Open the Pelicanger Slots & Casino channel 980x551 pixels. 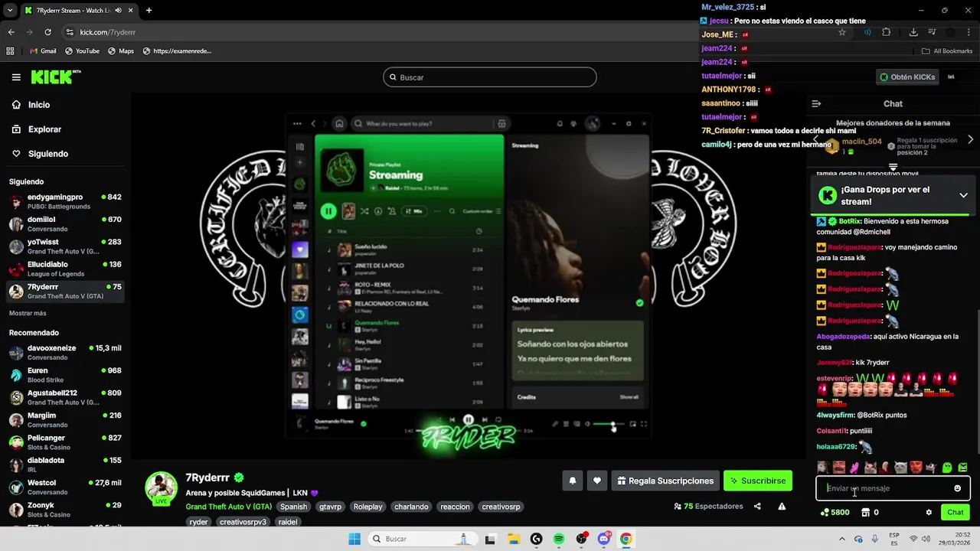click(x=65, y=442)
